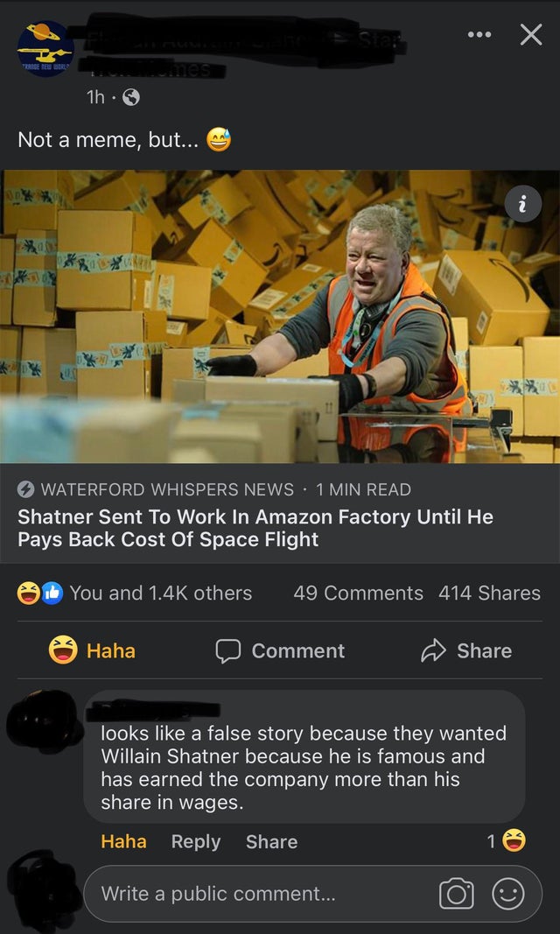Click the Comment button with speech bubble
Image resolution: width=560 pixels, height=934 pixels.
click(280, 650)
